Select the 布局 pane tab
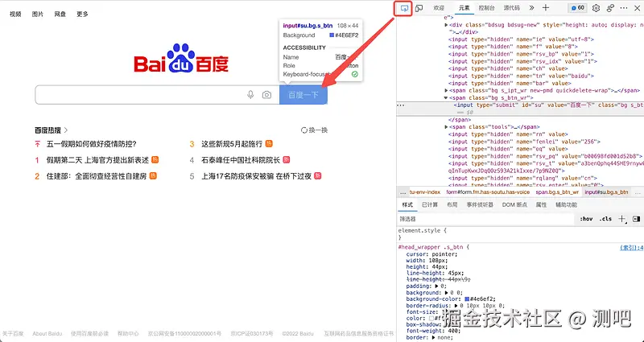Viewport: 644px width, 342px height. click(x=452, y=205)
